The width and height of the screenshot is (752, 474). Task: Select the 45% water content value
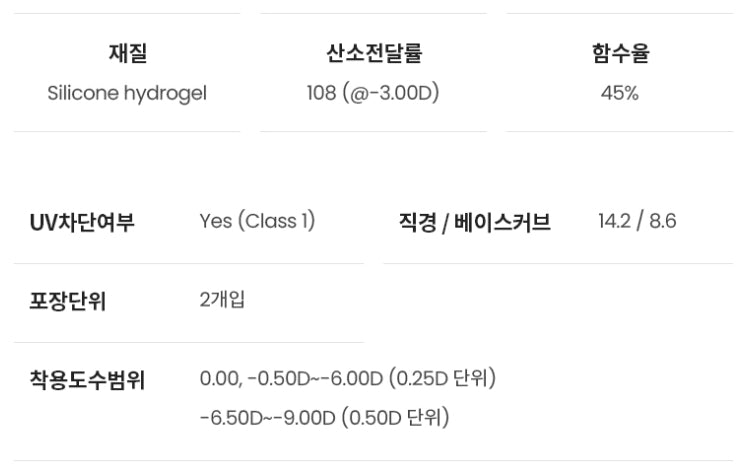[x=620, y=94]
